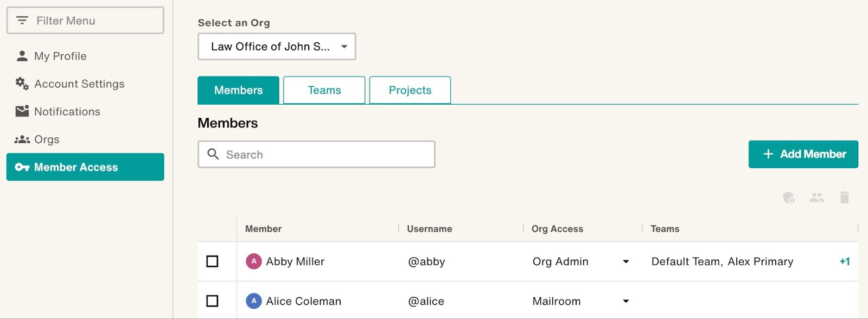The width and height of the screenshot is (868, 319).
Task: Click the trash delete icon
Action: tap(844, 197)
